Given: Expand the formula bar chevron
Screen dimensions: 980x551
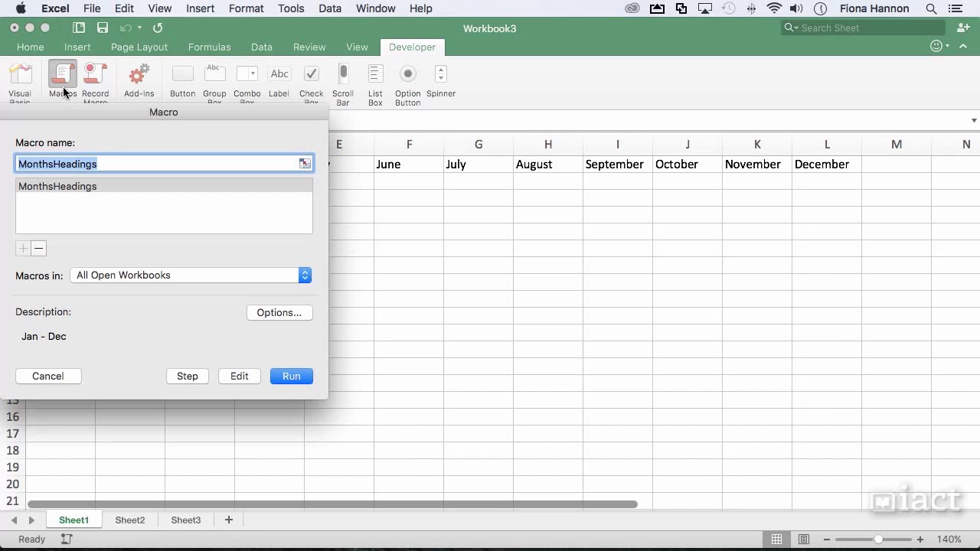Looking at the screenshot, I should tap(974, 120).
